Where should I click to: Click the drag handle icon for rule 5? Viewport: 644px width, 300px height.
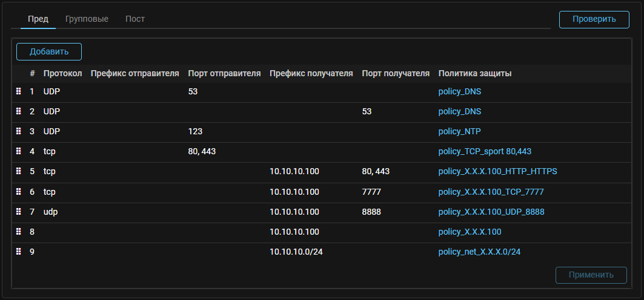[18, 171]
